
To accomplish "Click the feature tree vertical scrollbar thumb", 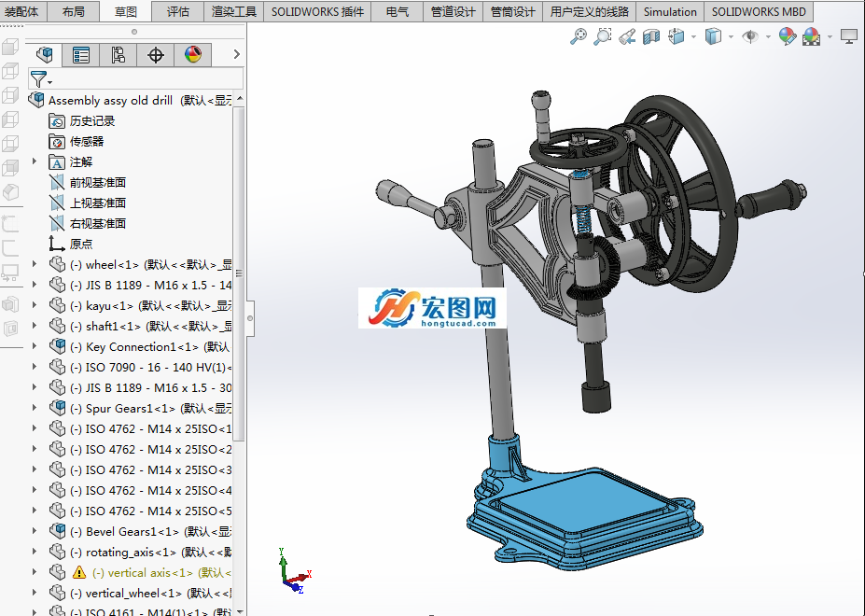I will tap(239, 273).
